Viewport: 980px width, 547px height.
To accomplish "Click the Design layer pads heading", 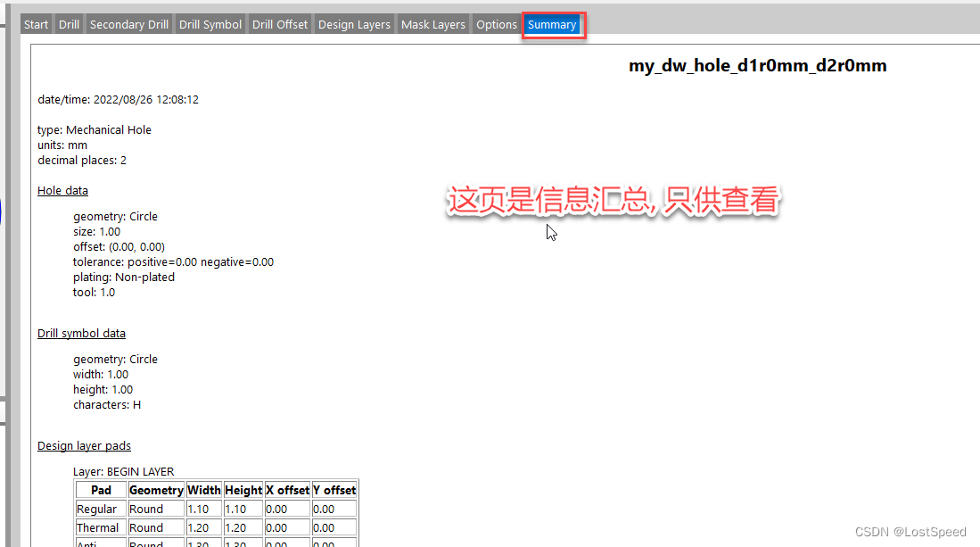I will coord(84,445).
